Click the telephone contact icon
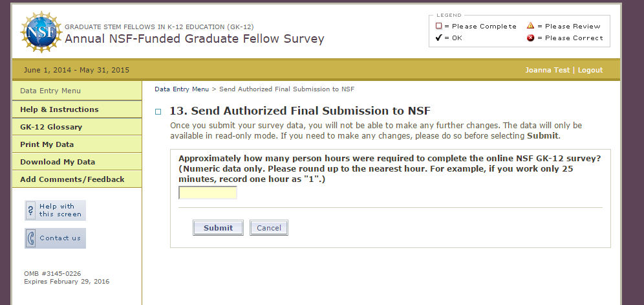Screen dimensions: 644x305 tap(30, 238)
